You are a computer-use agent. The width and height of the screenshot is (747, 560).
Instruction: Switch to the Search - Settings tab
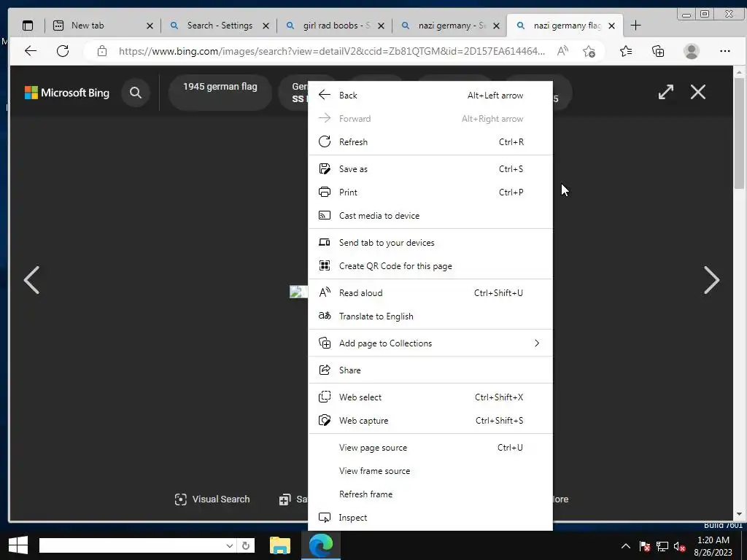click(x=220, y=26)
